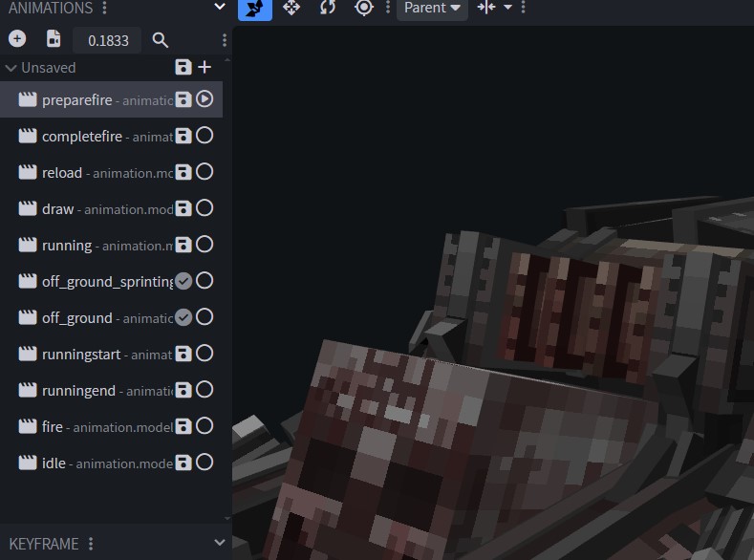Save the runningstart animation

[x=183, y=354]
